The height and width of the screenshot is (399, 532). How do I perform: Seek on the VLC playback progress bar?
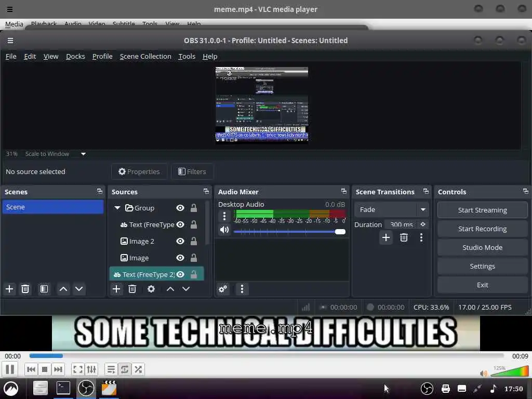(267, 356)
